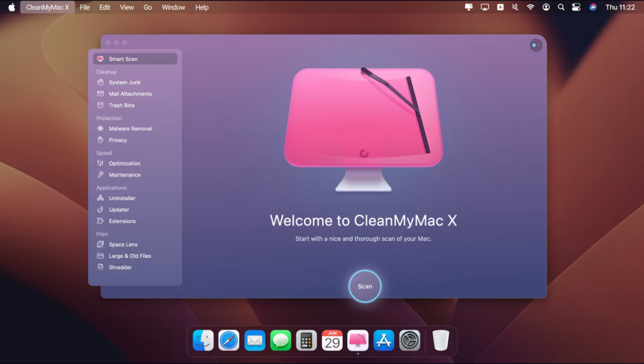Open the Apple menu
This screenshot has height=364, width=644.
click(x=11, y=7)
